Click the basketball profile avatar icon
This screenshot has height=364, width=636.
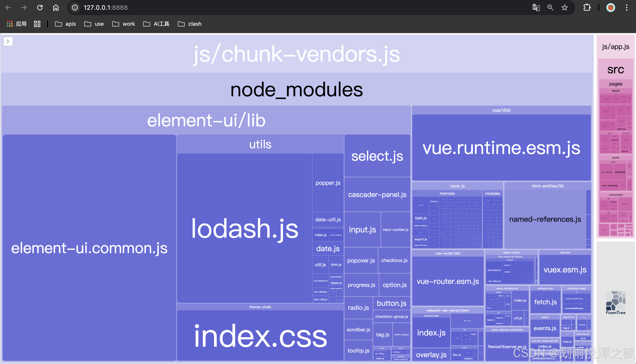coord(611,8)
